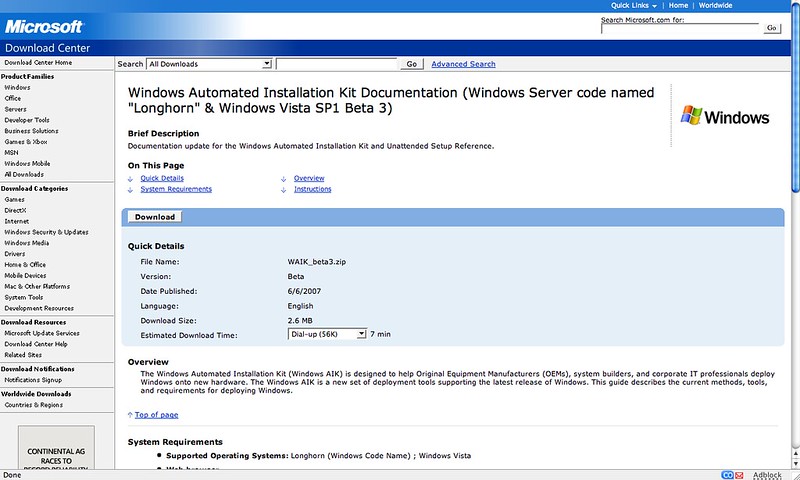Open Games & Xbox in sidebar
This screenshot has height=480, width=800.
coord(26,142)
